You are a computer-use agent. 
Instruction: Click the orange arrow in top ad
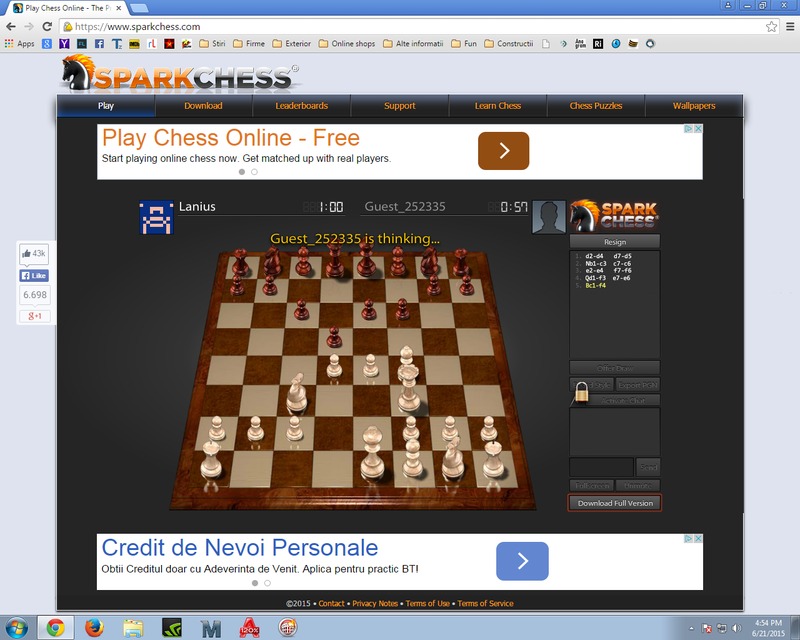[504, 151]
